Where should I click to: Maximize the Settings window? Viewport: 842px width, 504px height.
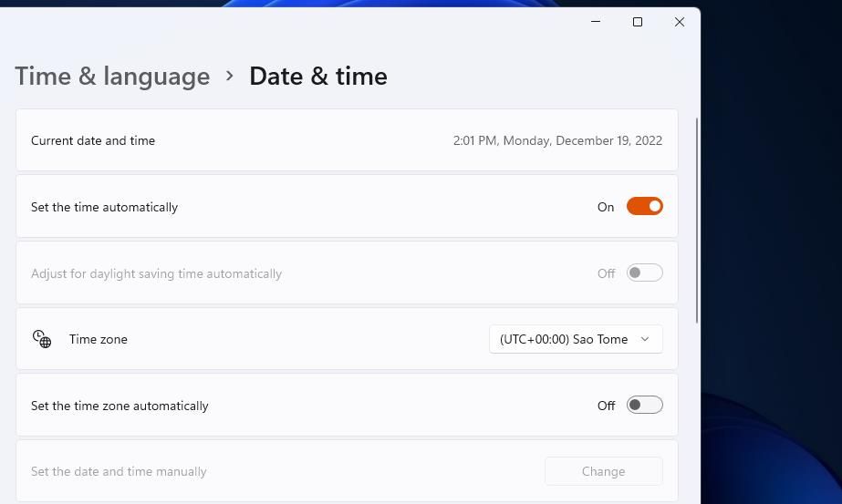pyautogui.click(x=638, y=22)
